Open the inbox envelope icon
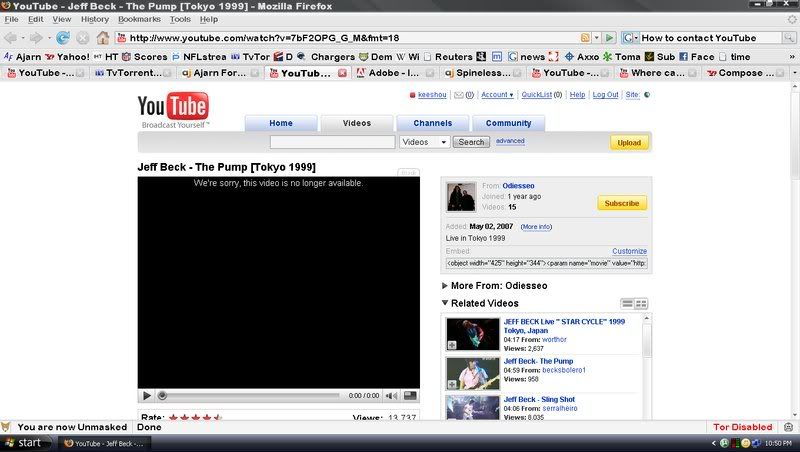 point(459,95)
